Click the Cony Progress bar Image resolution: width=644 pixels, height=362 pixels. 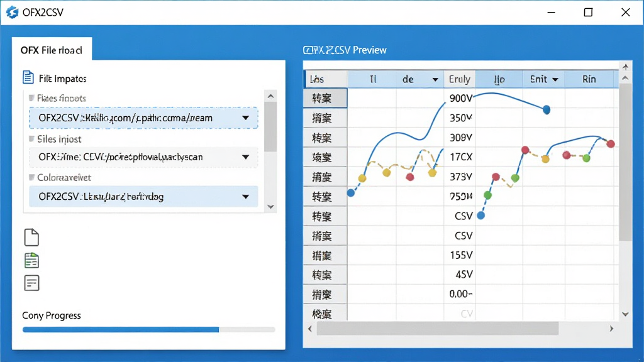tap(148, 329)
